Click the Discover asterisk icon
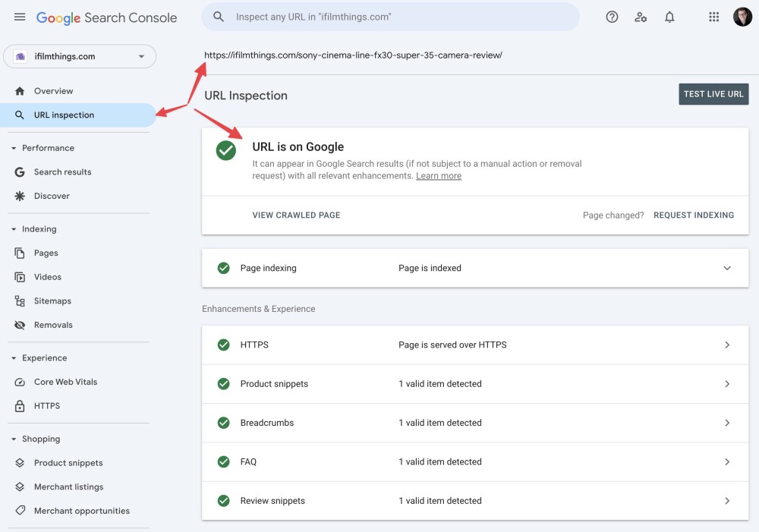 pos(20,196)
